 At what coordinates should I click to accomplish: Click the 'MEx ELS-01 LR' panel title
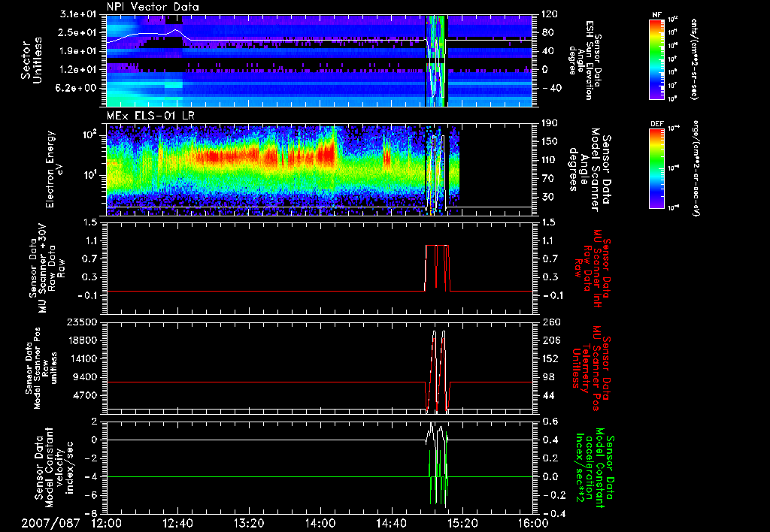click(x=150, y=116)
